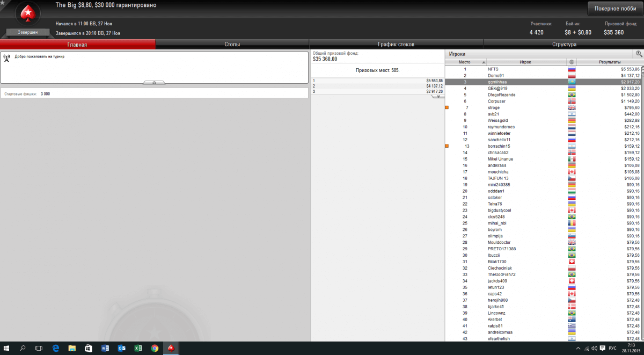Switch to the Столы tab
The image size is (644, 355).
click(x=232, y=45)
